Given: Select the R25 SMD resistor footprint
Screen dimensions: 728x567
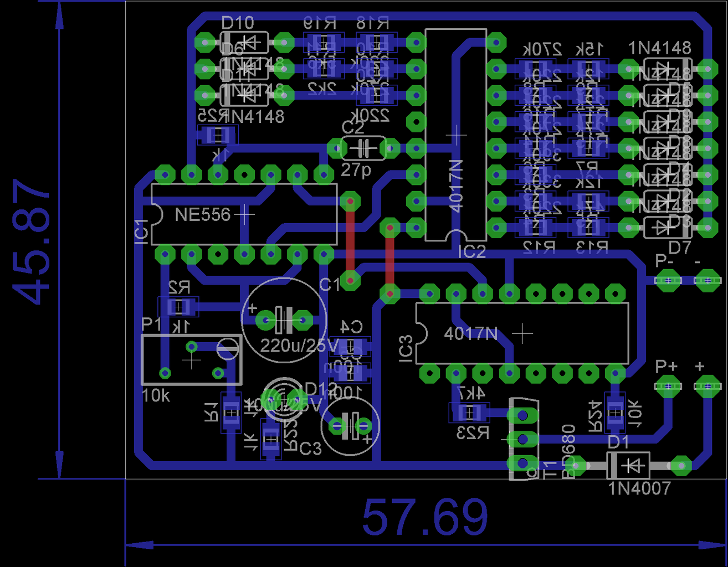Looking at the screenshot, I should tap(218, 135).
